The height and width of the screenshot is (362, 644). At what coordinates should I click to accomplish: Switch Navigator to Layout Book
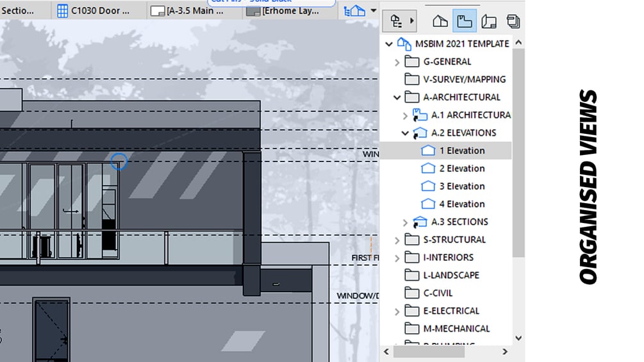point(489,21)
